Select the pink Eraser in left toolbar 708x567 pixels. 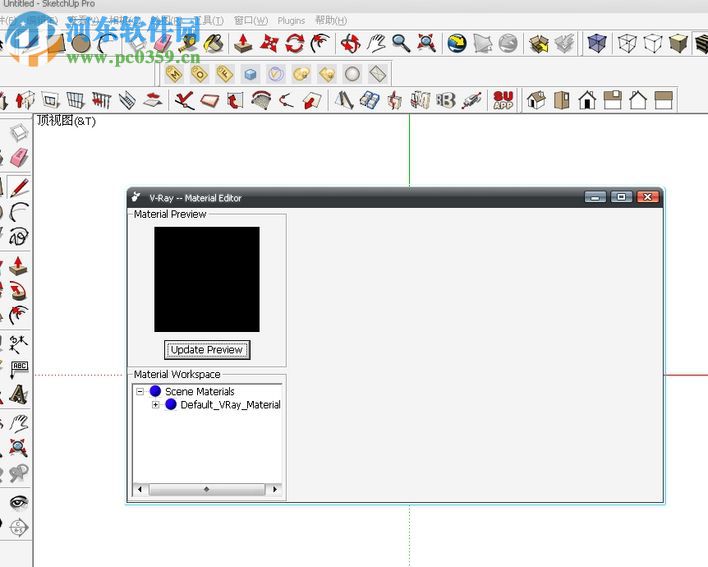pyautogui.click(x=19, y=158)
